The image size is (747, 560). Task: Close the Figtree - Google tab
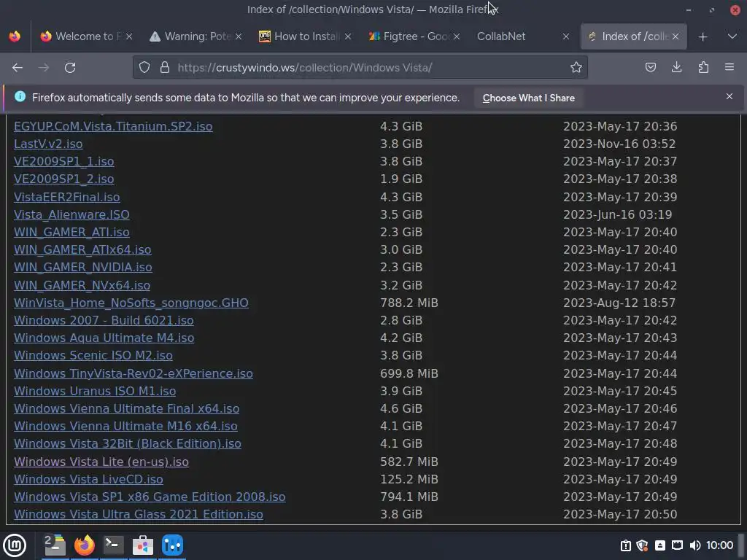[x=457, y=36]
